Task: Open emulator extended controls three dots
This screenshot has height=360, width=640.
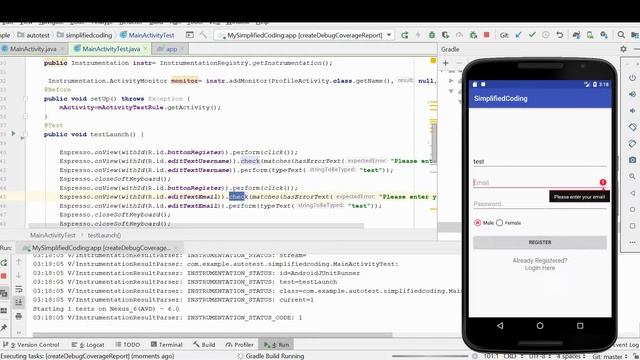Action: coord(632,242)
